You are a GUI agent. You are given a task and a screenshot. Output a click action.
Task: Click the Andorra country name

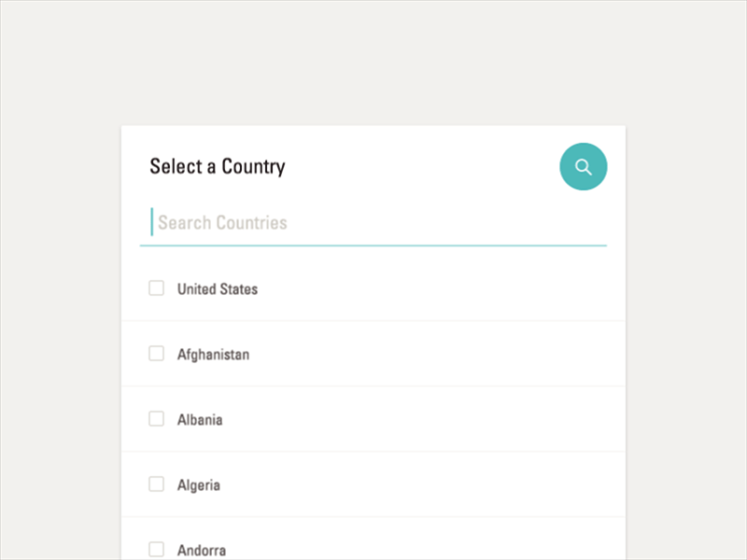pyautogui.click(x=202, y=551)
